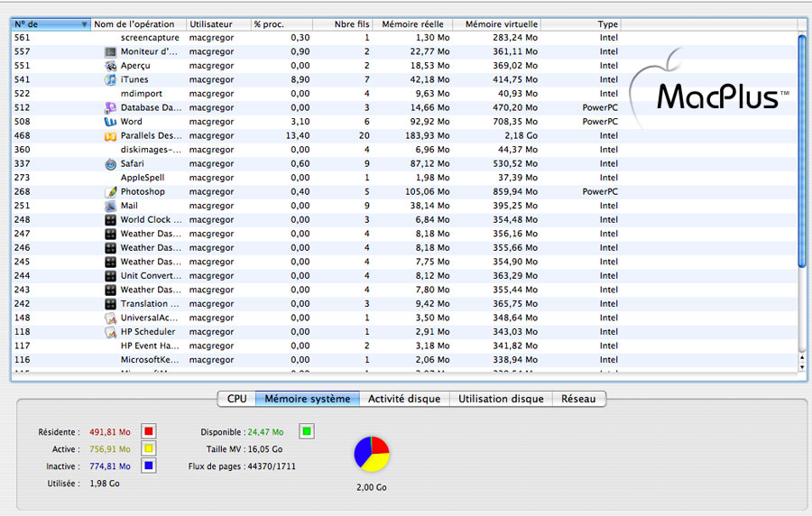Select the screencapture process row
The image size is (812, 516).
click(404, 38)
